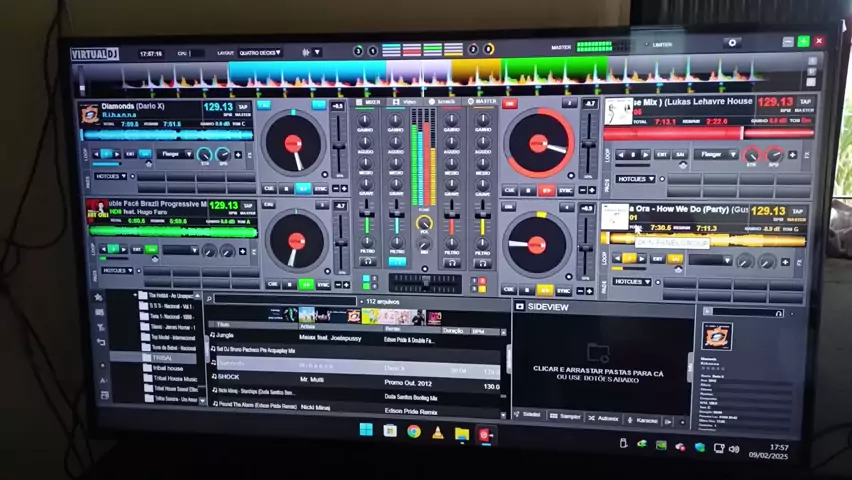Select the TRIBAL folder in browser tree
852x480 pixels.
point(162,358)
